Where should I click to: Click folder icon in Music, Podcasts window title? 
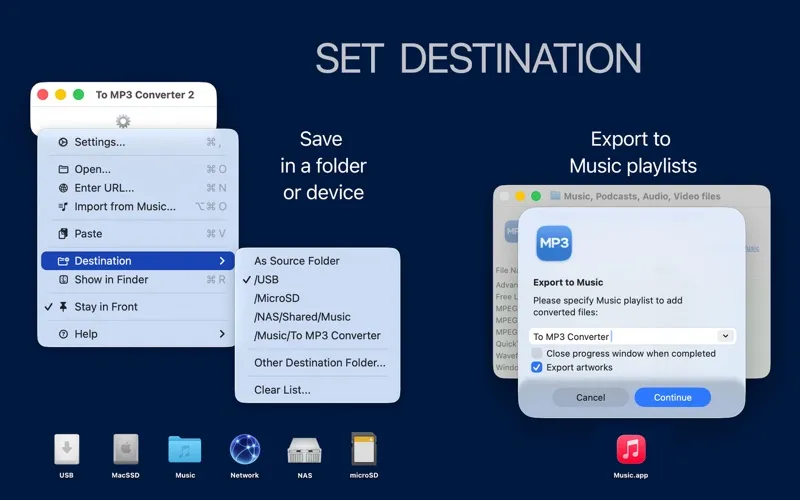[x=555, y=196]
